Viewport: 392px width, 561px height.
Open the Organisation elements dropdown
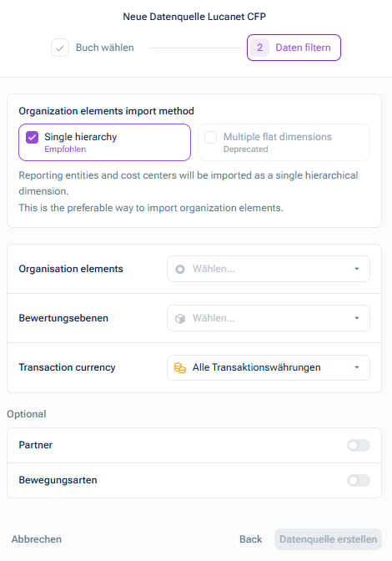(269, 269)
